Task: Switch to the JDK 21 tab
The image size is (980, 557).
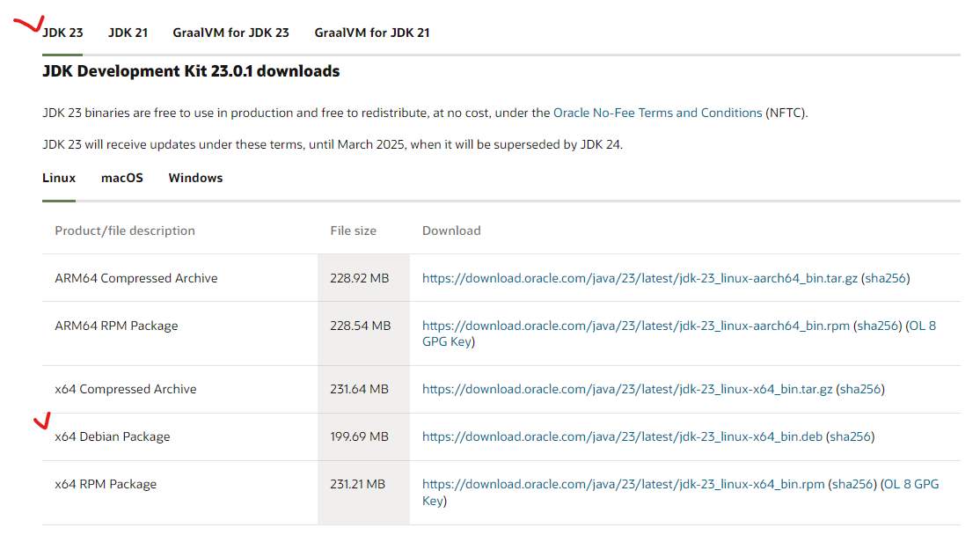Action: coord(128,33)
